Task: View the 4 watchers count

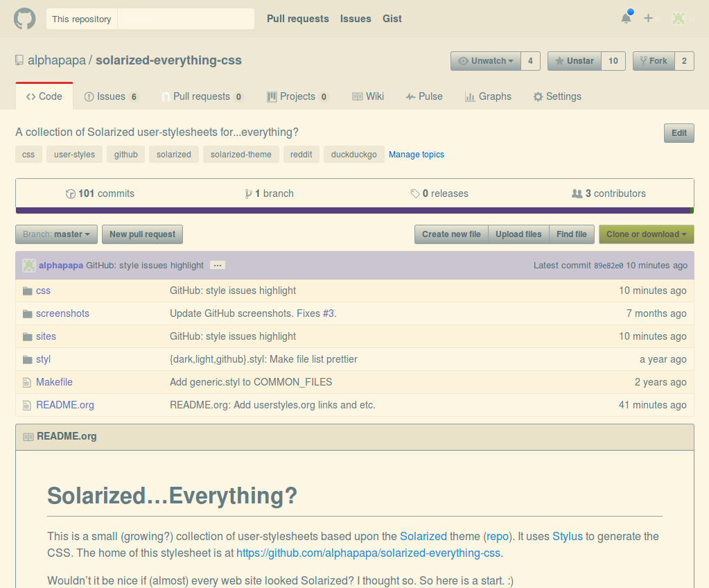Action: (x=530, y=61)
